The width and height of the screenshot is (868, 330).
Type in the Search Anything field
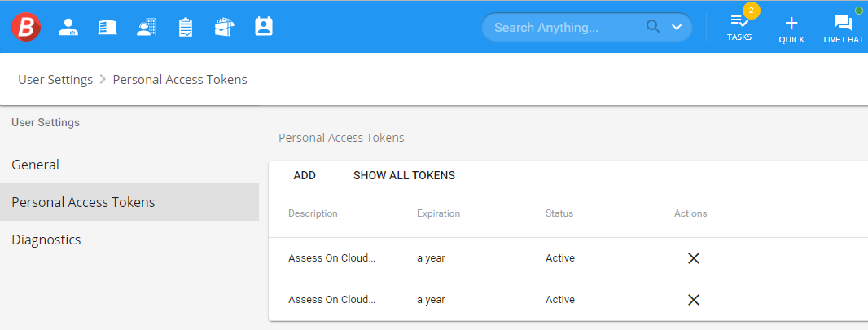coord(562,27)
